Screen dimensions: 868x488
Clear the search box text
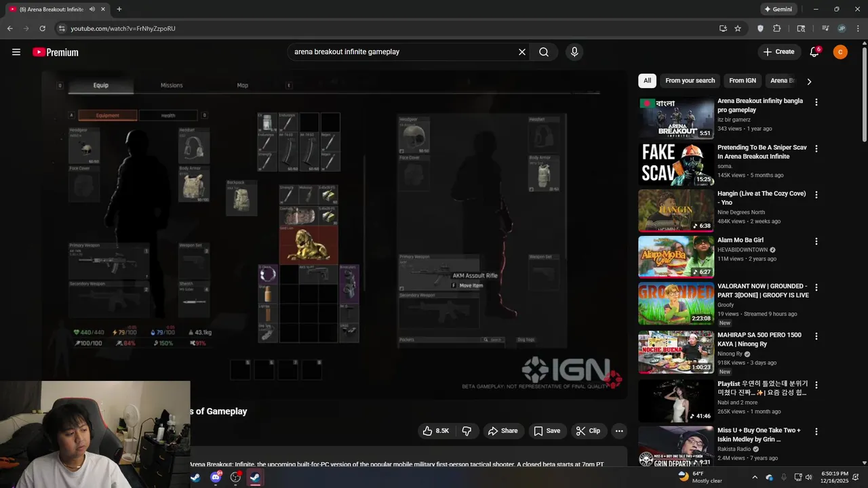[x=522, y=52]
